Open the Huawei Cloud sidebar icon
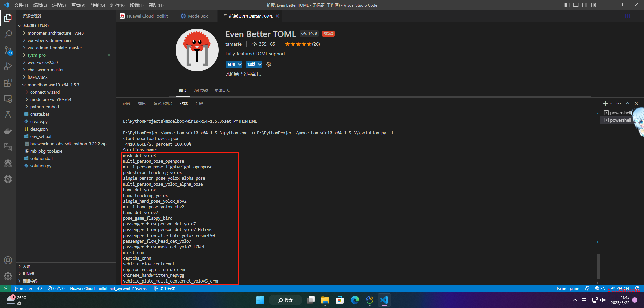The width and height of the screenshot is (644, 308). click(8, 163)
